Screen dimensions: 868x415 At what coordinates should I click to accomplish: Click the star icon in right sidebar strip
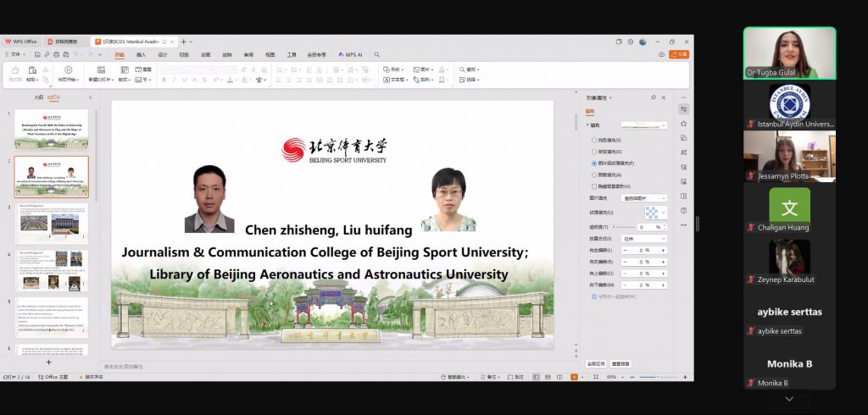(x=684, y=124)
